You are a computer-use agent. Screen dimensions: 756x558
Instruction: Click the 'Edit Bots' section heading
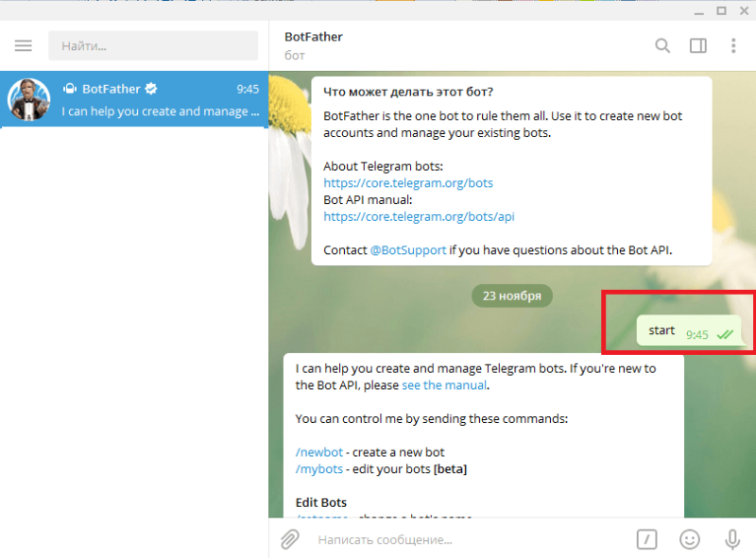[320, 502]
